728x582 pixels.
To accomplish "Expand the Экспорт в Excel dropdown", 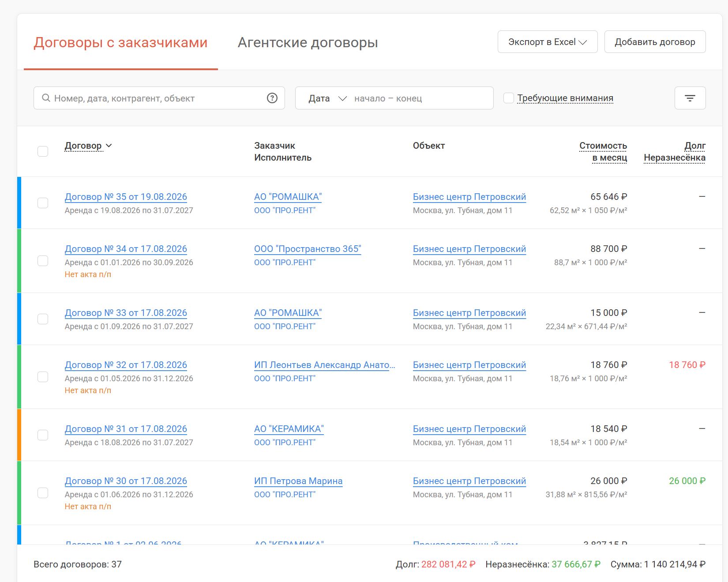I will pos(548,42).
